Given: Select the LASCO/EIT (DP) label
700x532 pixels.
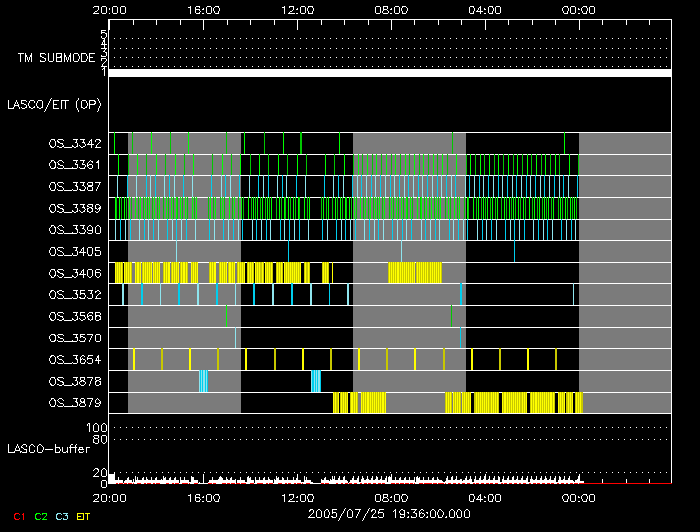Looking at the screenshot, I should (x=55, y=104).
